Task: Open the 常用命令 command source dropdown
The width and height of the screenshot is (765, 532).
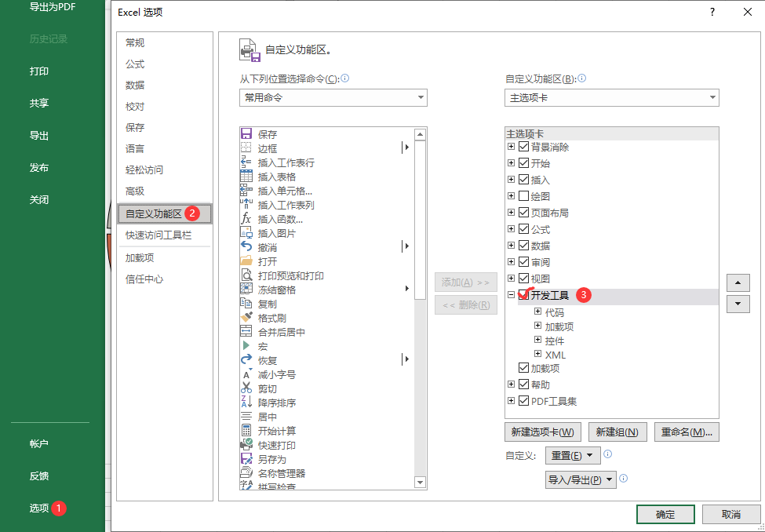Action: (x=333, y=97)
